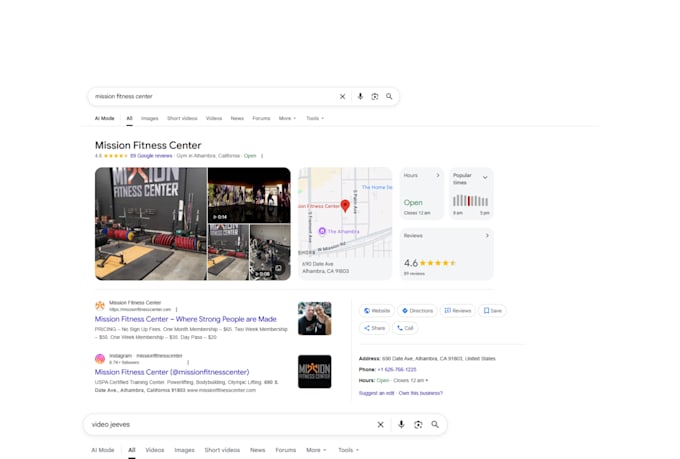Click 'Own this business?' link
Viewport: 680px width, 459px height.
pos(421,393)
